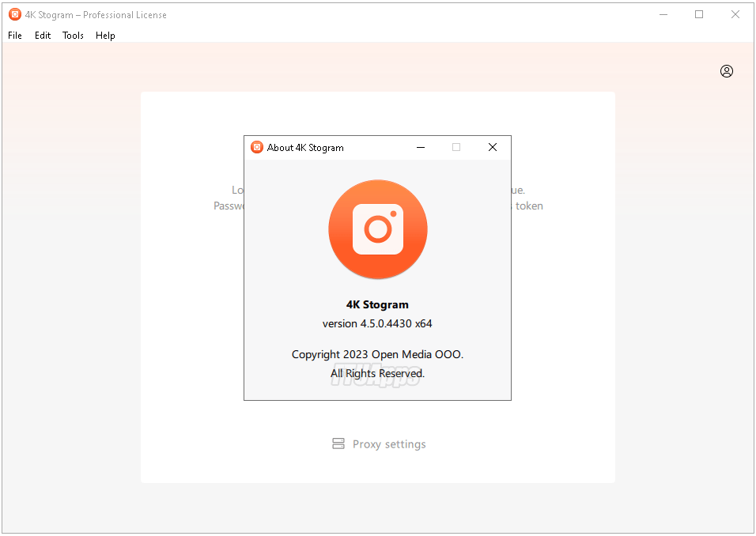
Task: Click the main window 4K Stogram title icon
Action: pyautogui.click(x=15, y=14)
